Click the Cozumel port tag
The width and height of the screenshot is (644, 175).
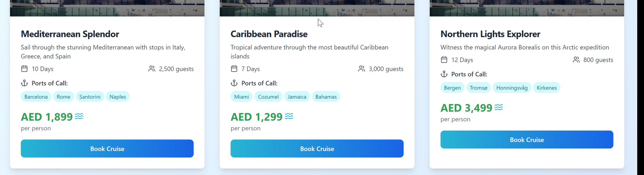[268, 97]
